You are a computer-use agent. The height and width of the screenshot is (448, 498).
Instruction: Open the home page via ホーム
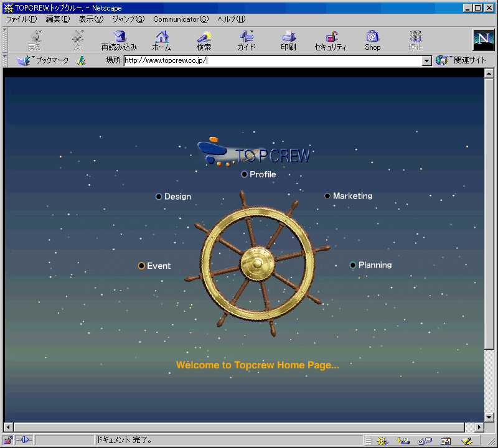[161, 40]
